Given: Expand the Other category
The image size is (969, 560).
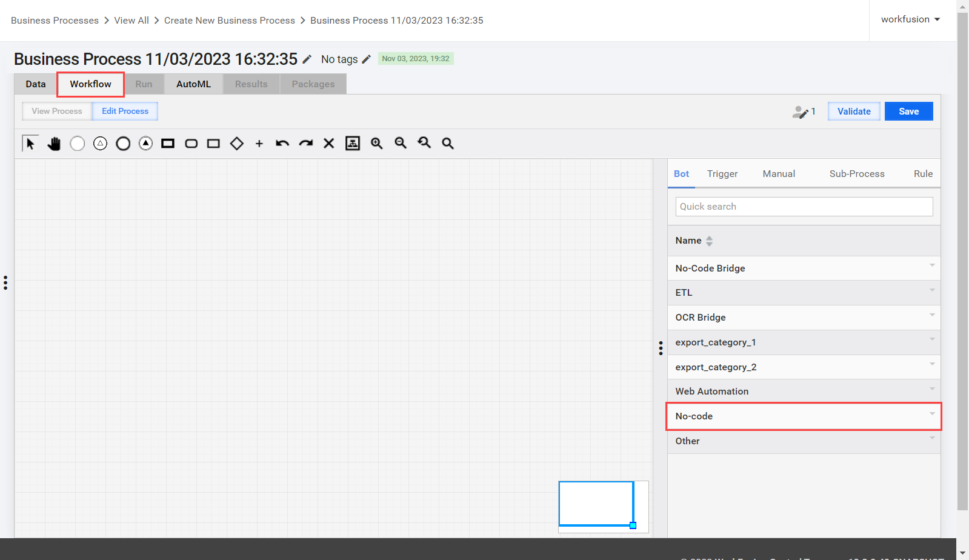Looking at the screenshot, I should 804,441.
